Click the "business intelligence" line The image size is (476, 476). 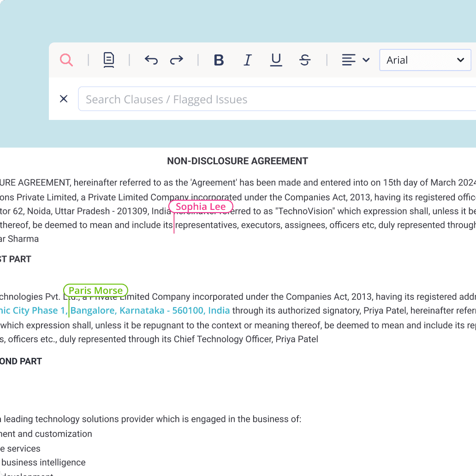coord(43,462)
